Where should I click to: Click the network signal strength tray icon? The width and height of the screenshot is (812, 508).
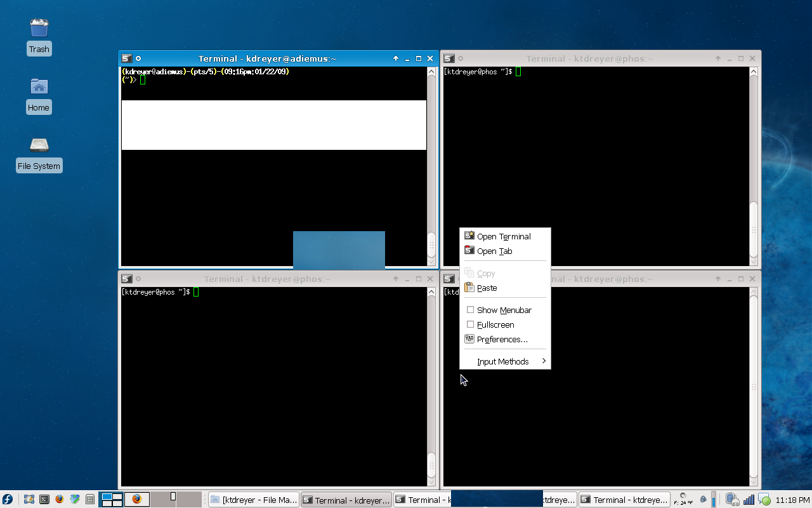point(749,500)
